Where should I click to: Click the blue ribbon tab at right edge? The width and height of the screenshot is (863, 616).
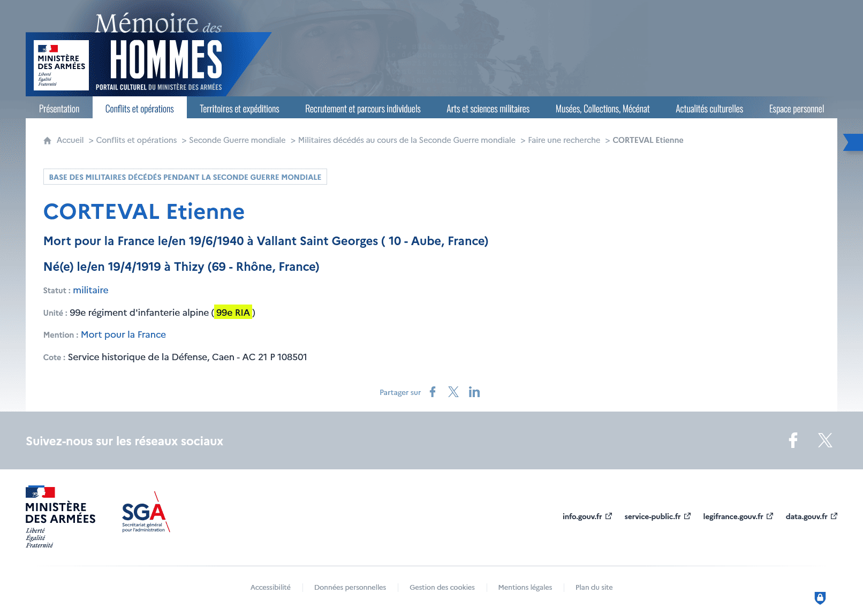pos(853,142)
